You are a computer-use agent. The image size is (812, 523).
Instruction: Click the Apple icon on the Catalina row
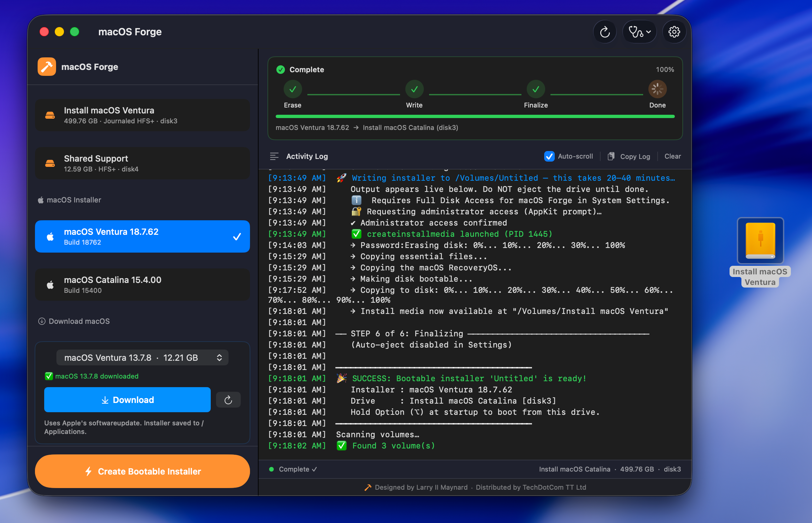[x=50, y=285]
